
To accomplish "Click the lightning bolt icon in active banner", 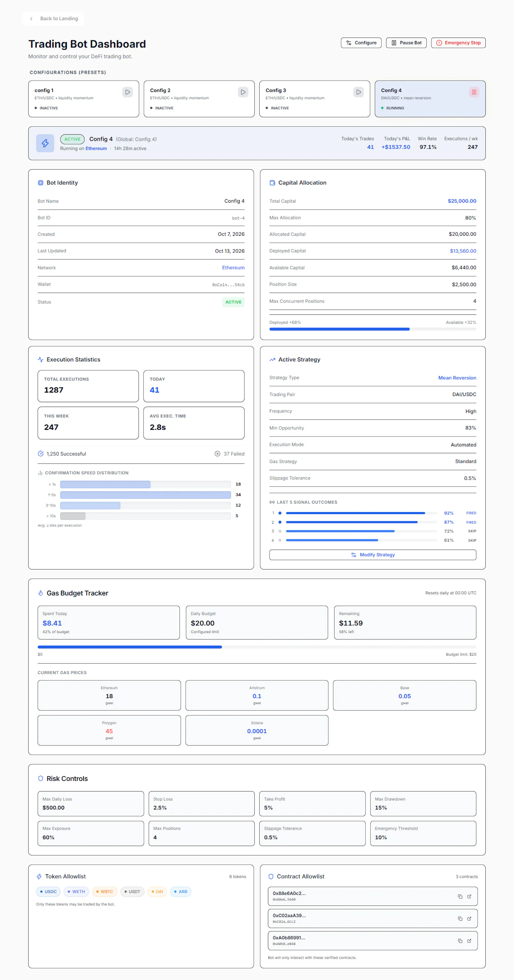I will [x=45, y=143].
